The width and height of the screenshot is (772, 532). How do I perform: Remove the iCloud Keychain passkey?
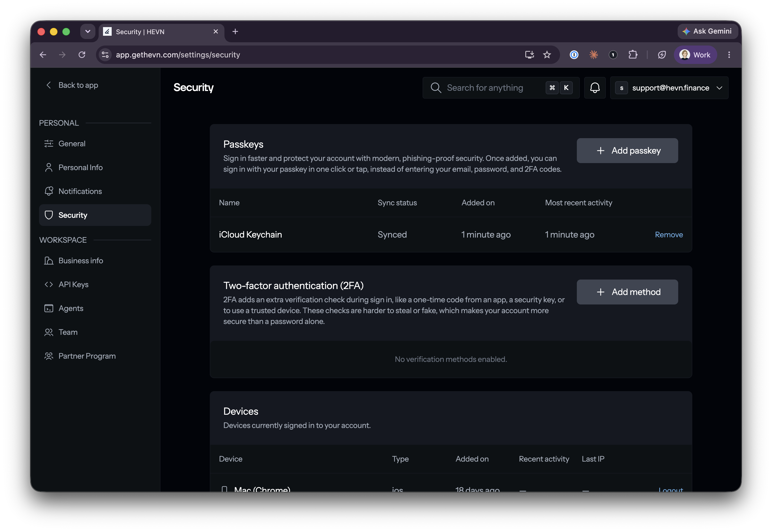pyautogui.click(x=669, y=235)
